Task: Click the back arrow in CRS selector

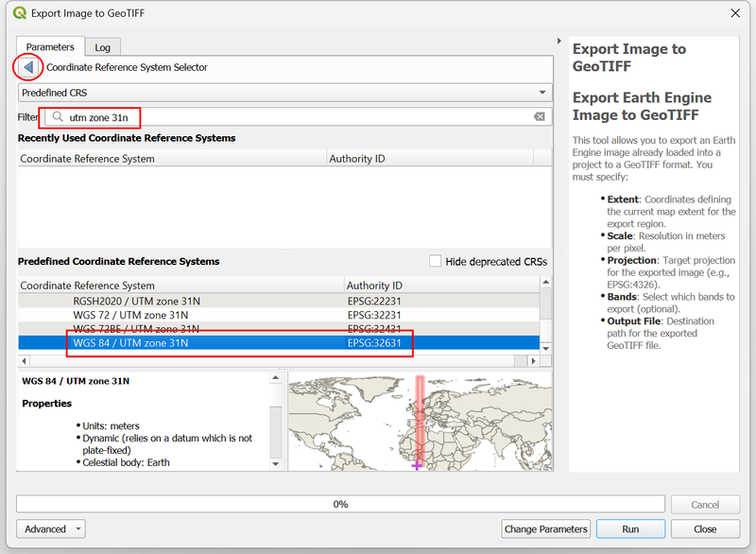Action: pyautogui.click(x=28, y=67)
